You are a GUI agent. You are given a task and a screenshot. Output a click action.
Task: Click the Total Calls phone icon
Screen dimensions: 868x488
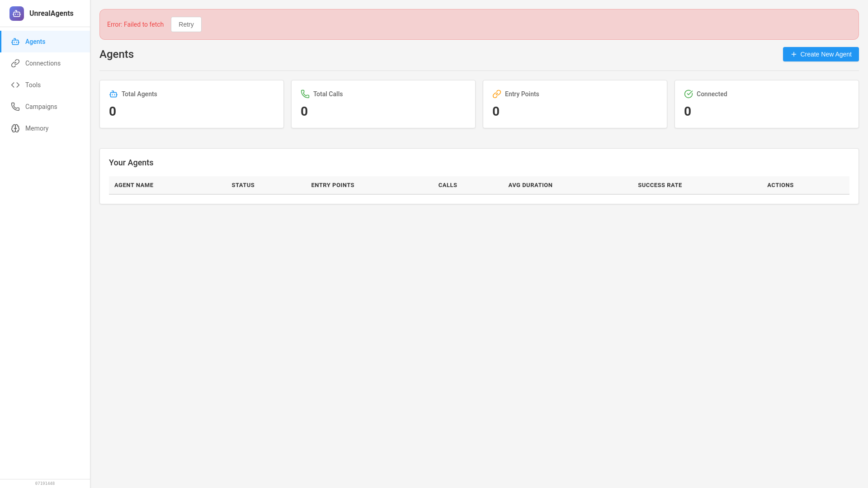click(x=305, y=94)
